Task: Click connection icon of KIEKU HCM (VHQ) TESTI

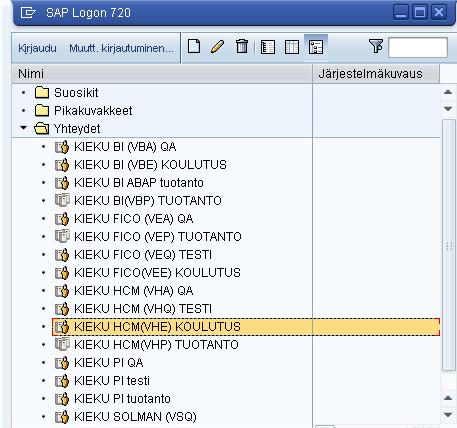Action: (62, 309)
